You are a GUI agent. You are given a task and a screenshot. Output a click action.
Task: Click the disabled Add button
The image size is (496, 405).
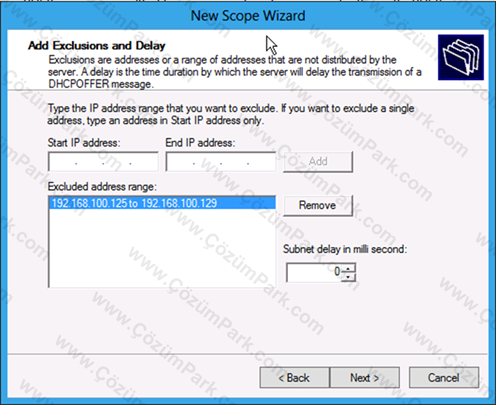(318, 162)
